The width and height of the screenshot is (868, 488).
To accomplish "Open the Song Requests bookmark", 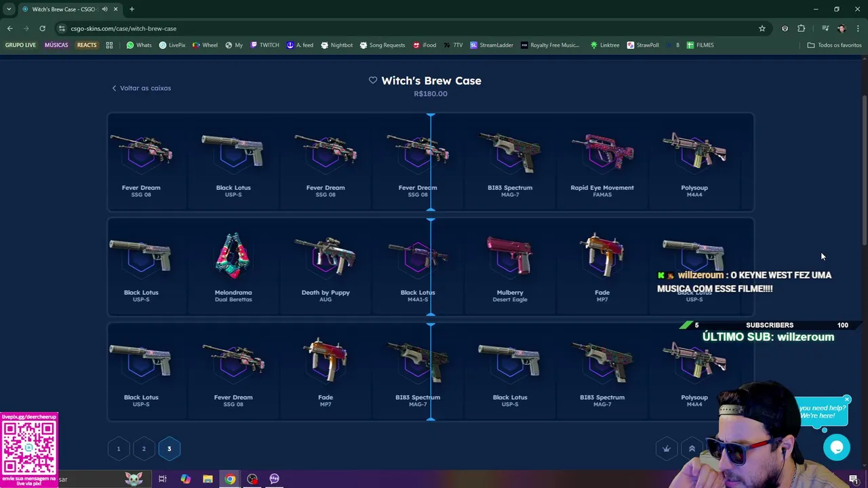I will click(382, 45).
